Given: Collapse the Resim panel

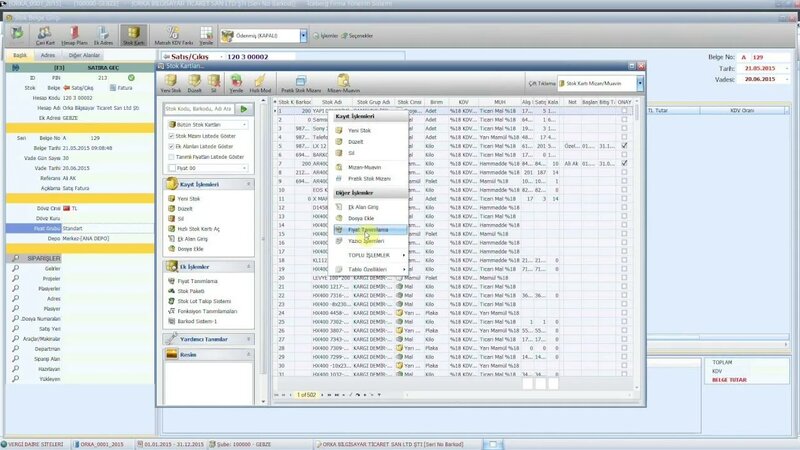Looking at the screenshot, I should point(249,355).
